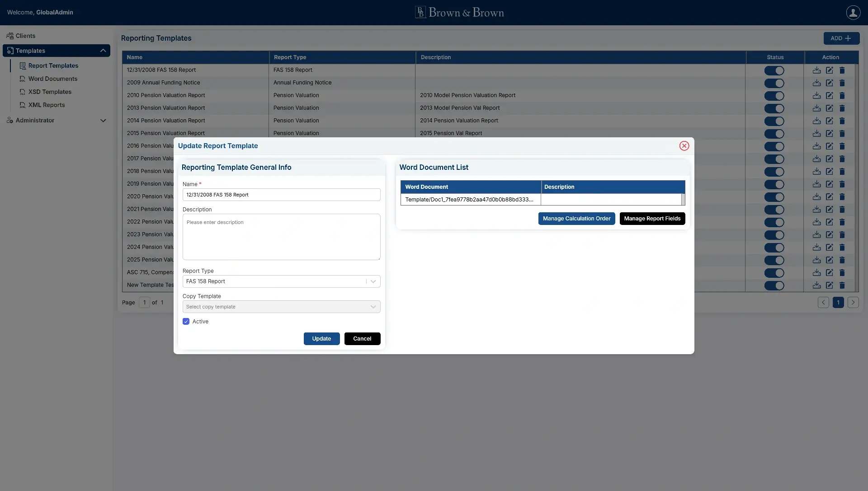Select Report Templates in the sidebar
The image size is (868, 491).
[53, 65]
